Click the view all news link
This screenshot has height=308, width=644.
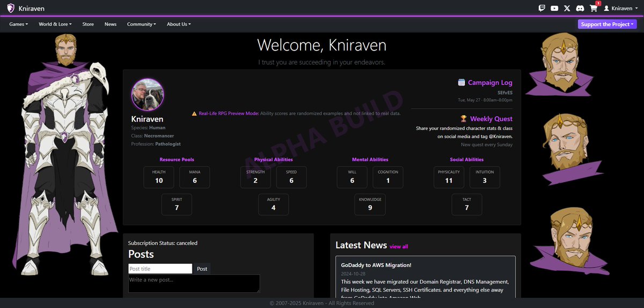(x=399, y=247)
